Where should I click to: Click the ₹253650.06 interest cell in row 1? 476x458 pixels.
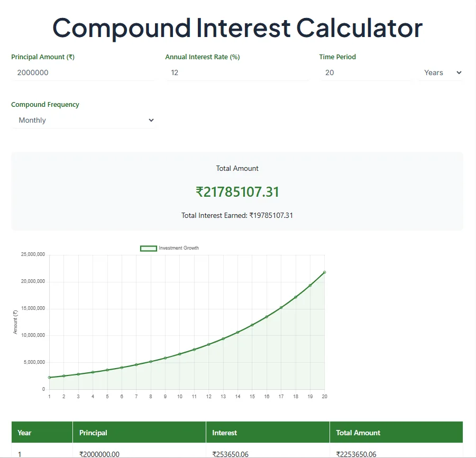point(230,454)
